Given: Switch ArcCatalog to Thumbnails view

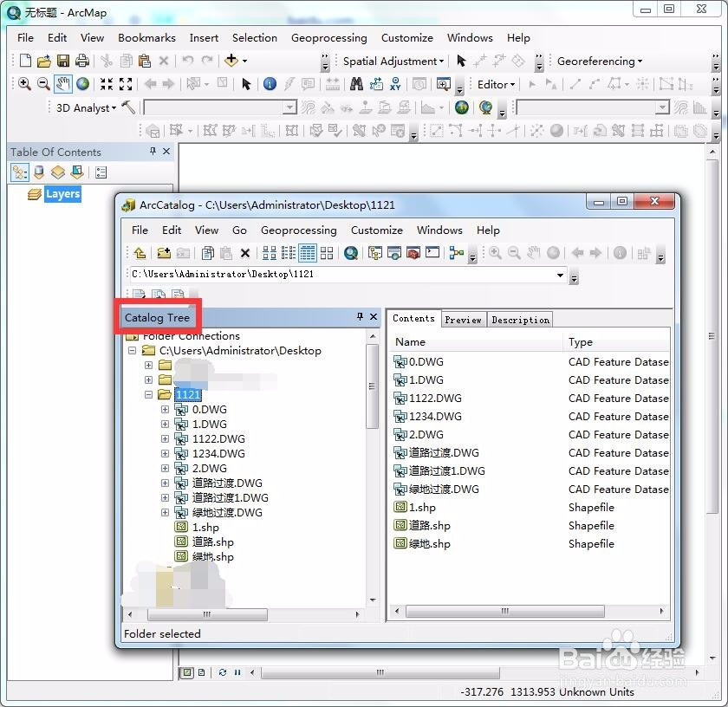Looking at the screenshot, I should coord(327,253).
